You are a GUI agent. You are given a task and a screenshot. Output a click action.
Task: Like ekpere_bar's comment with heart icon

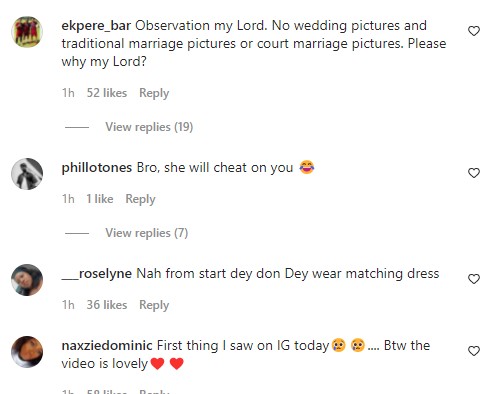click(x=474, y=31)
